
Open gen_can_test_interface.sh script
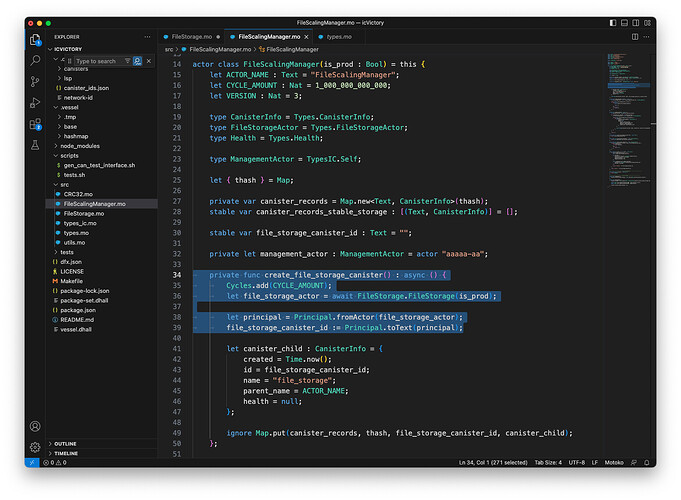99,165
